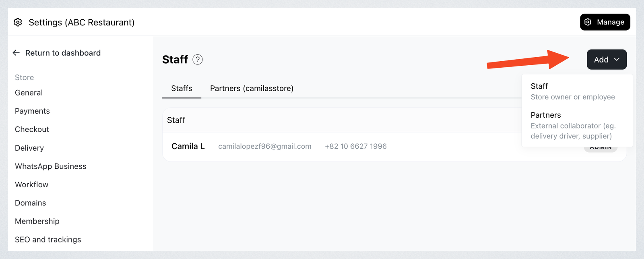Open WhatsApp Business settings
This screenshot has width=644, height=259.
(x=51, y=166)
